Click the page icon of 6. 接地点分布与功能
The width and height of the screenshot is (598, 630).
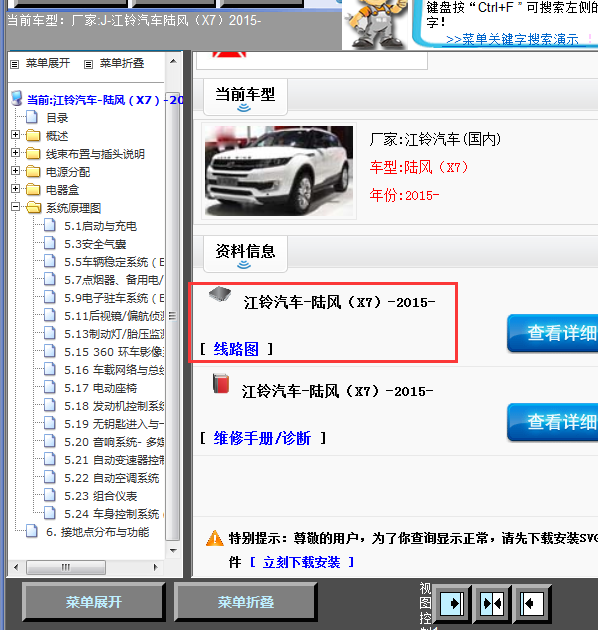32,532
